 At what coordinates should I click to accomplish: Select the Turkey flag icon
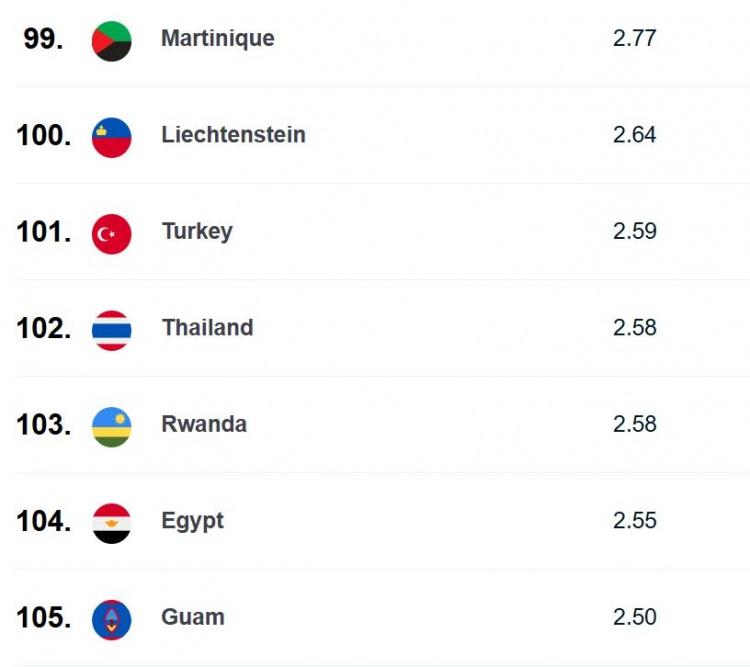[x=111, y=234]
